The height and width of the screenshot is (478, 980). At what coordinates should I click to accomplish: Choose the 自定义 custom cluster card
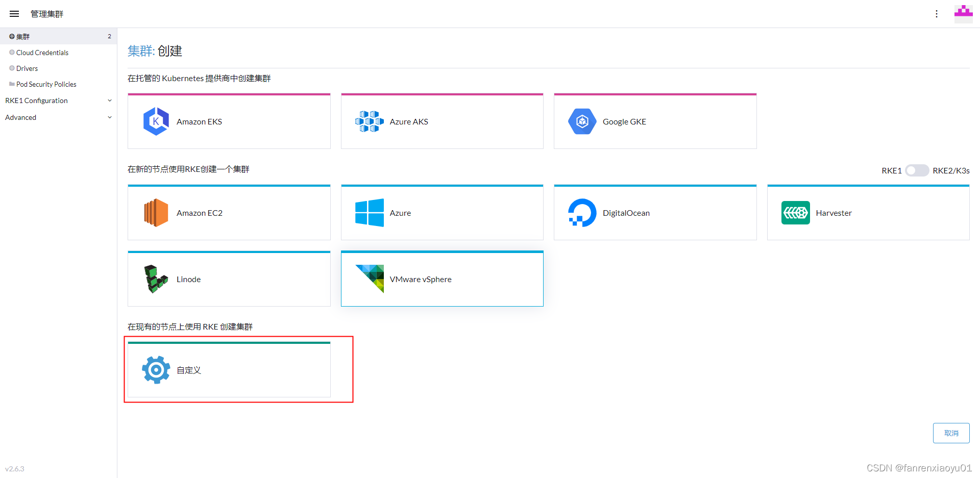[x=229, y=370]
